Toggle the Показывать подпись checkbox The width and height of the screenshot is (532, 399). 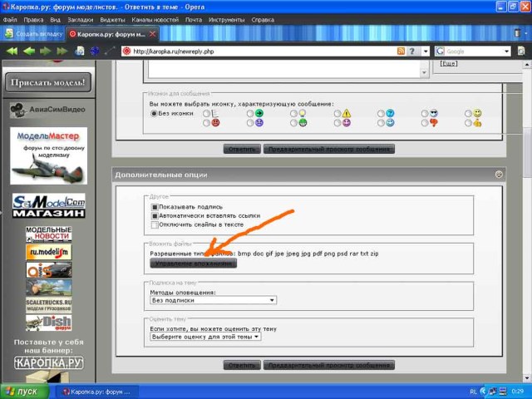pyautogui.click(x=154, y=206)
